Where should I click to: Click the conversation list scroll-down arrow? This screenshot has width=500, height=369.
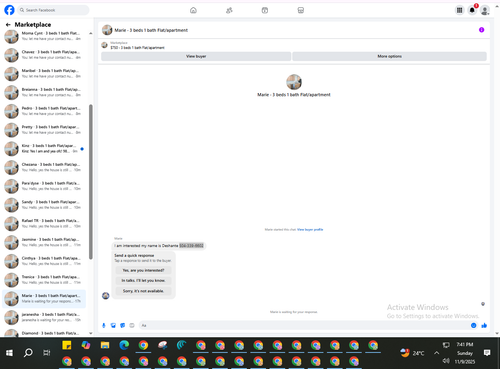[x=90, y=333]
